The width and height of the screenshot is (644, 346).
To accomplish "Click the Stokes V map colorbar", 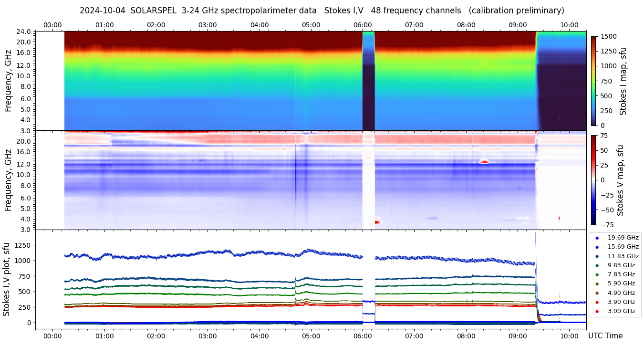I will pyautogui.click(x=593, y=180).
